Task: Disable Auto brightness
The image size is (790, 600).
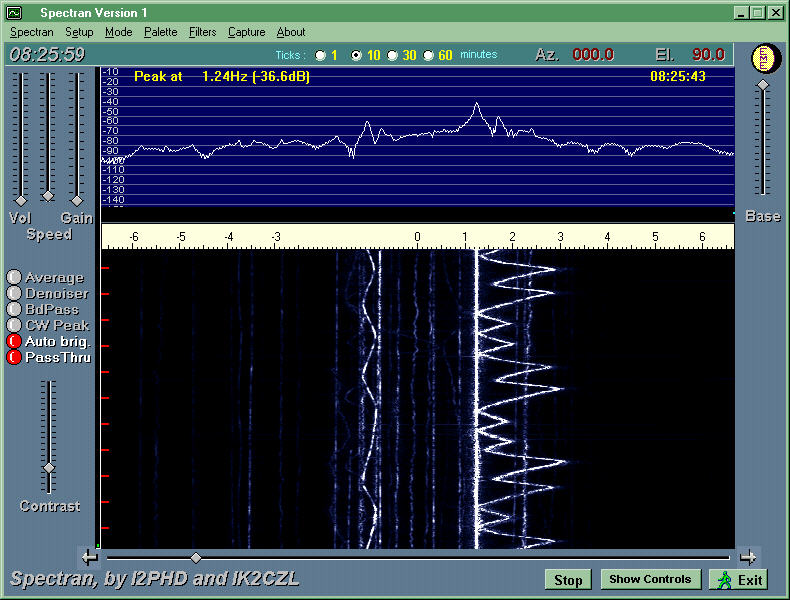Action: [14, 341]
